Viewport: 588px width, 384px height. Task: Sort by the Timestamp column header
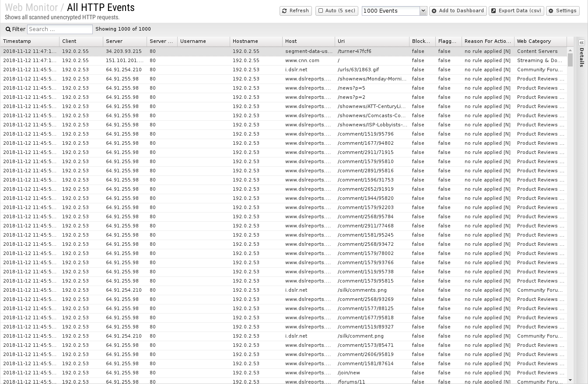[x=30, y=41]
